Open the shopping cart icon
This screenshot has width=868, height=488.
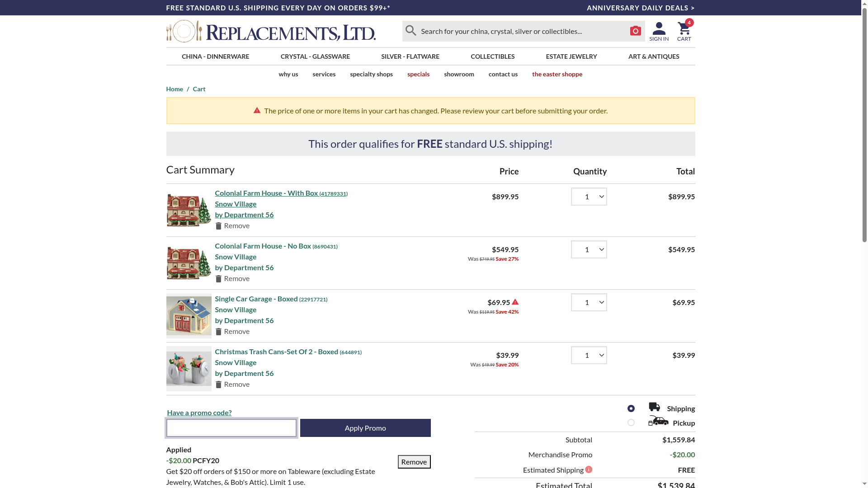coord(684,29)
